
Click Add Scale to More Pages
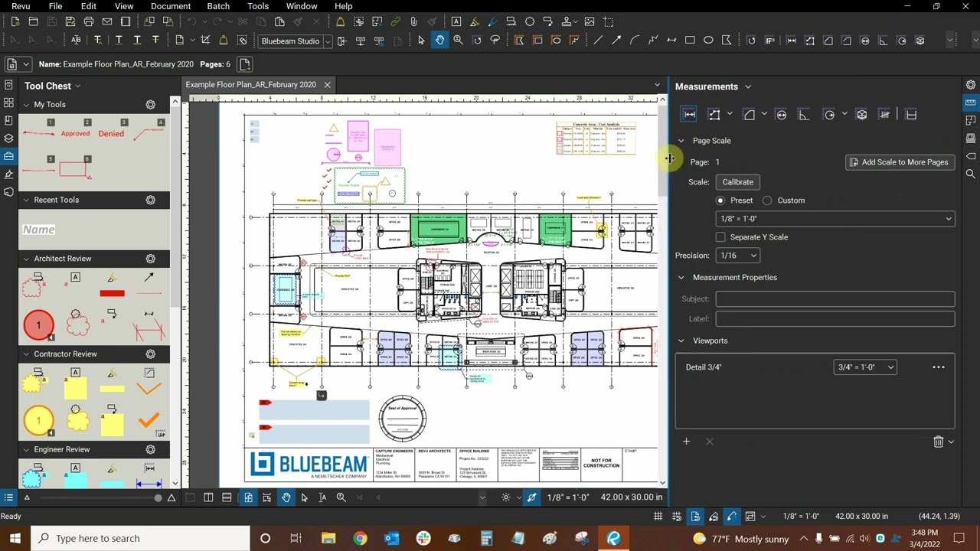pos(900,161)
